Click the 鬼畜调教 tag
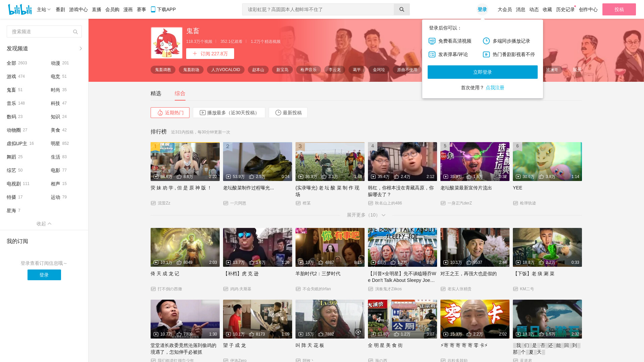644x362 pixels. tap(163, 70)
